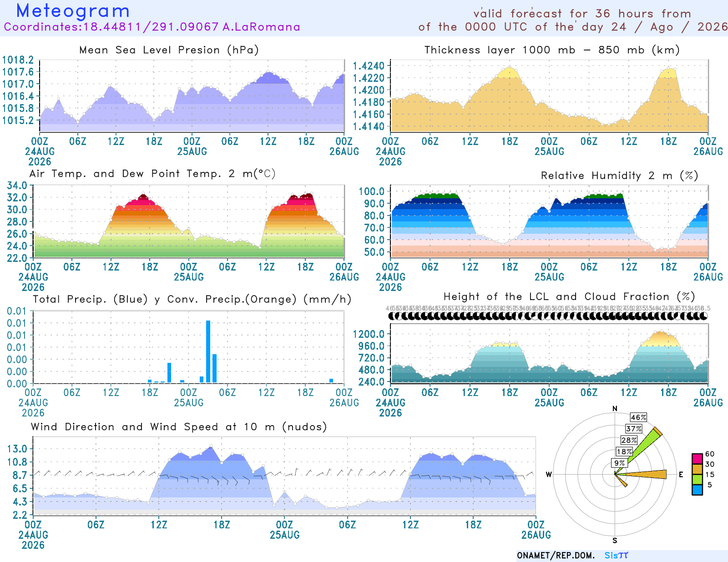Click the 'Air Temp. and Dew Point Temp.' title
Screen dimensions: 728x562
152,174
